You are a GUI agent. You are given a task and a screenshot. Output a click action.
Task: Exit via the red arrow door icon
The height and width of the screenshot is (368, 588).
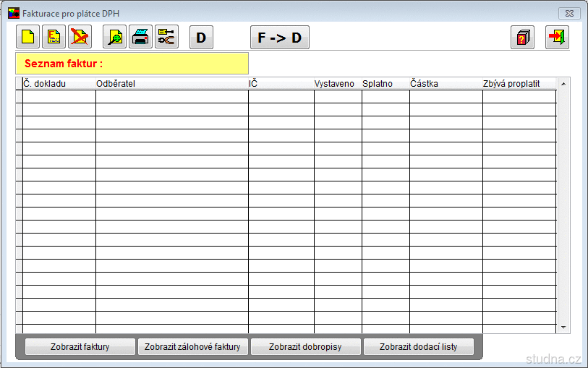pyautogui.click(x=557, y=37)
